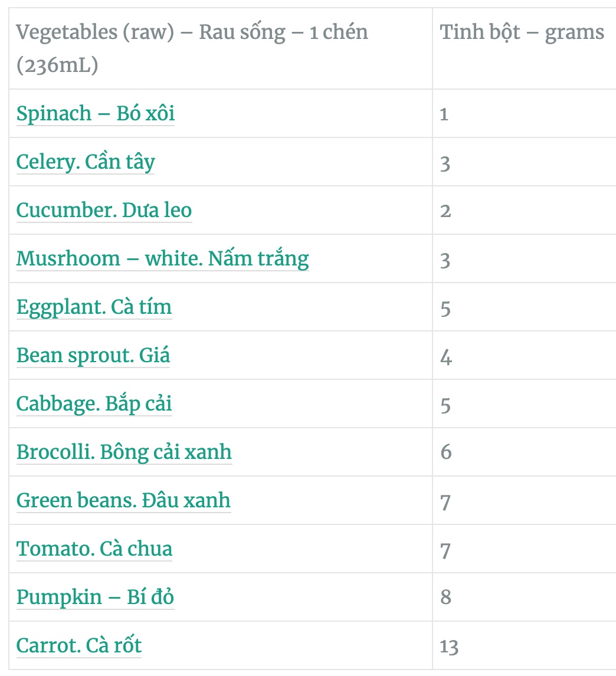Screen dimensions: 616x676
Task: Click the Vegetables (raw) header cell text
Action: 192,48
